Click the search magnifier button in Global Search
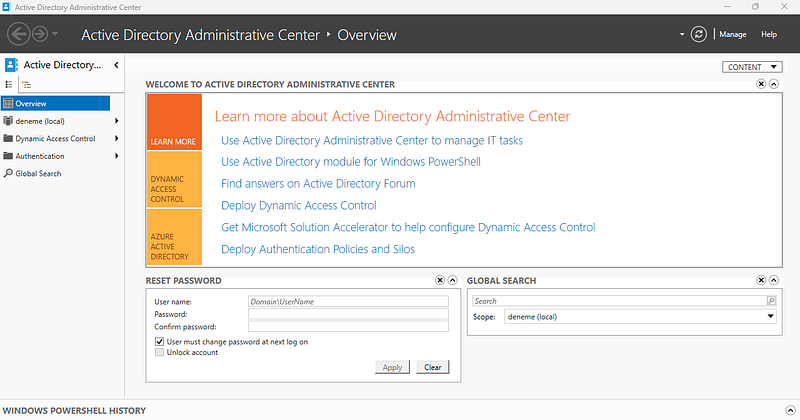This screenshot has height=420, width=800. [x=771, y=301]
